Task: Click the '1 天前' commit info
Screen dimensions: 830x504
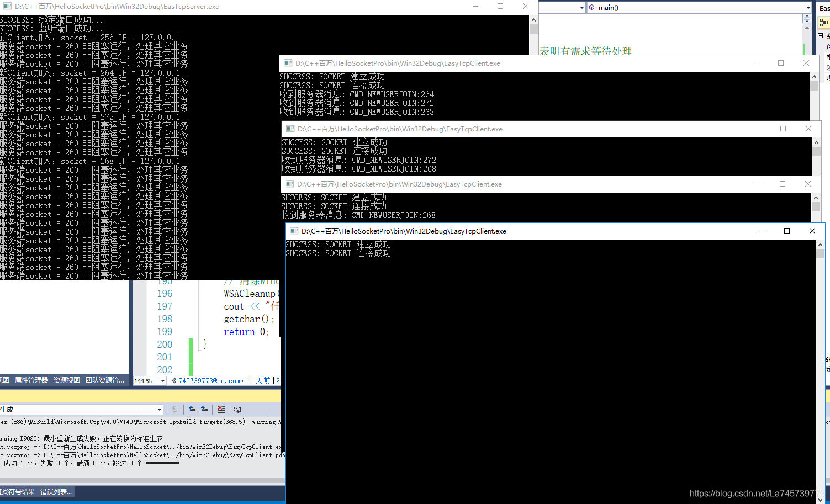Action: (259, 381)
